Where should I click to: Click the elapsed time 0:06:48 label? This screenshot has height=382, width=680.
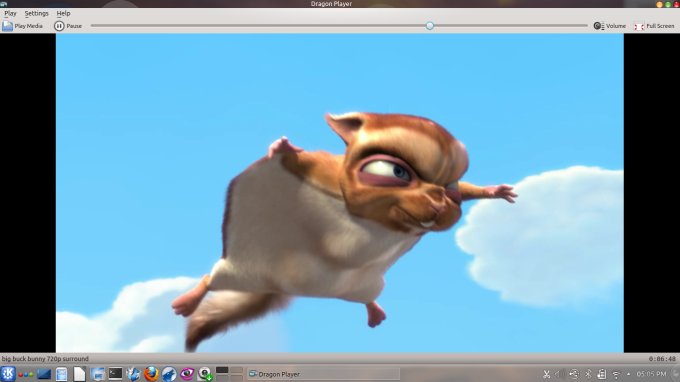tap(662, 359)
